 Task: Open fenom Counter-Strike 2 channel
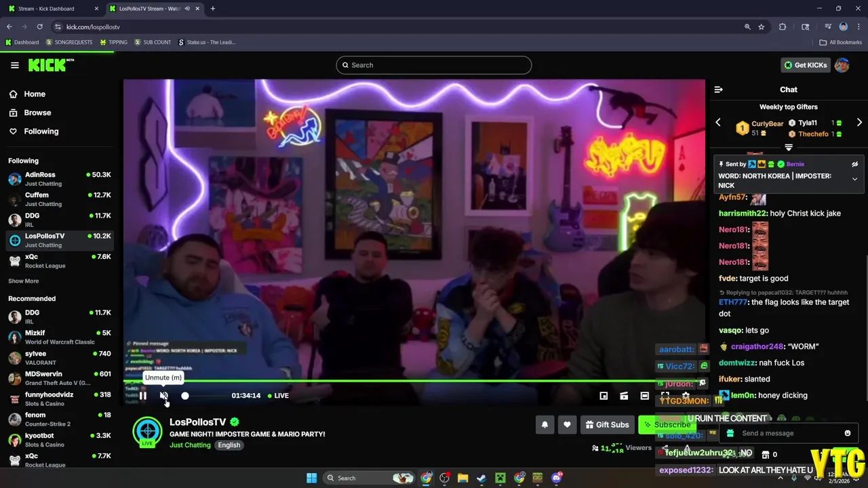(59, 419)
